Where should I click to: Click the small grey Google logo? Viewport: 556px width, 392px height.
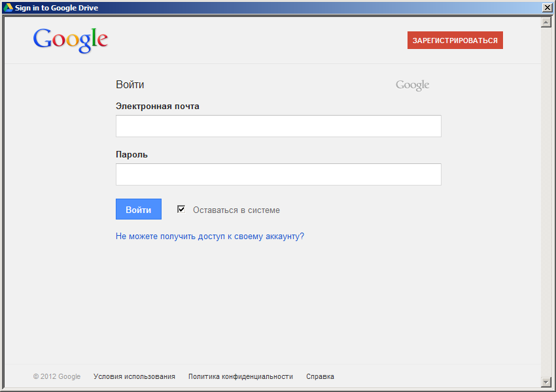point(412,85)
